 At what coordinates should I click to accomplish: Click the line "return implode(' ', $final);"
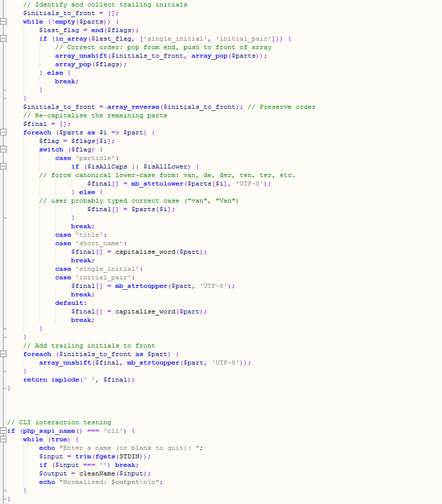click(x=79, y=380)
